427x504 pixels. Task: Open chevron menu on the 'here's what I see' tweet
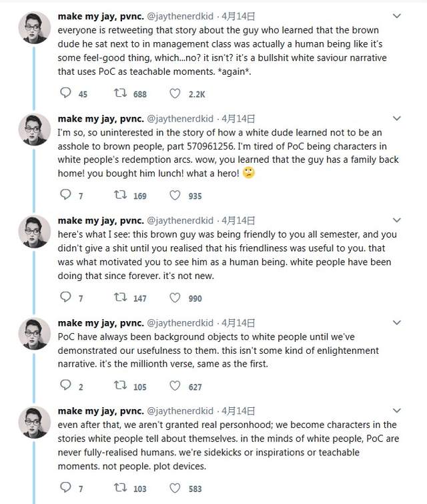[x=397, y=220]
